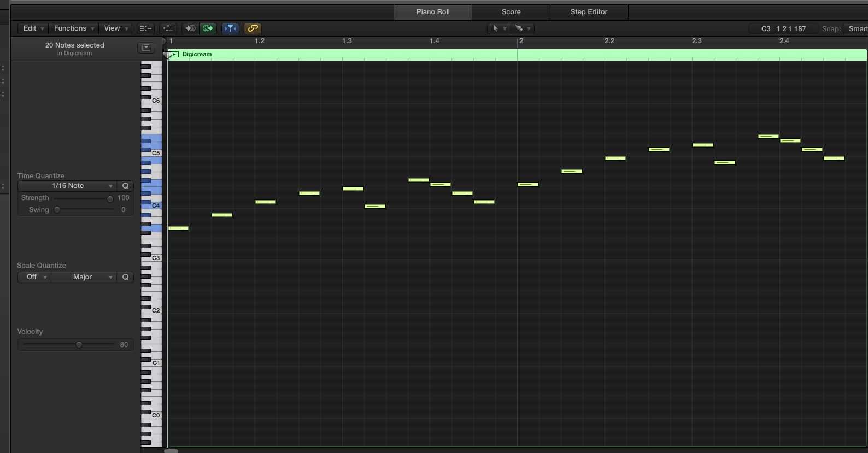
Task: Open the Major scale dropdown
Action: click(x=84, y=277)
